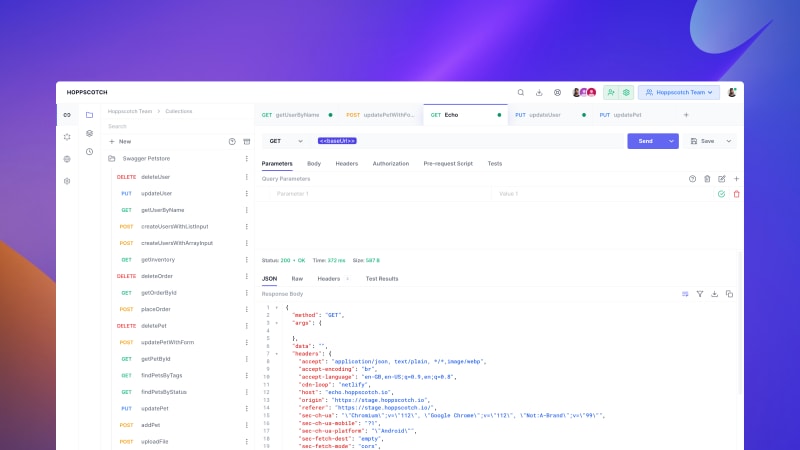The image size is (800, 450).
Task: Switch to the getUserByName request tab
Action: (297, 115)
